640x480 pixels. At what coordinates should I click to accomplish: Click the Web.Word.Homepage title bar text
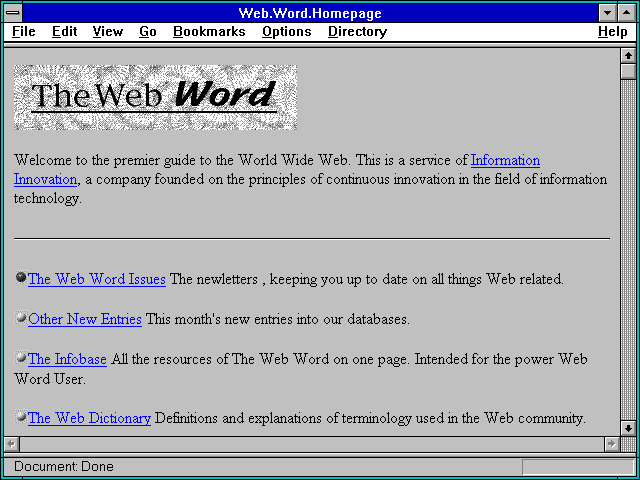coord(310,13)
